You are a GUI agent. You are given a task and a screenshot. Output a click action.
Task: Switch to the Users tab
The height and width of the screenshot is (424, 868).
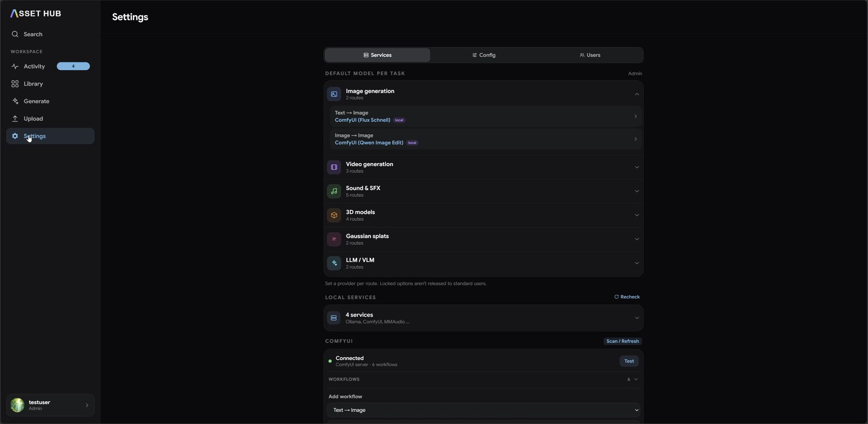[x=590, y=55]
